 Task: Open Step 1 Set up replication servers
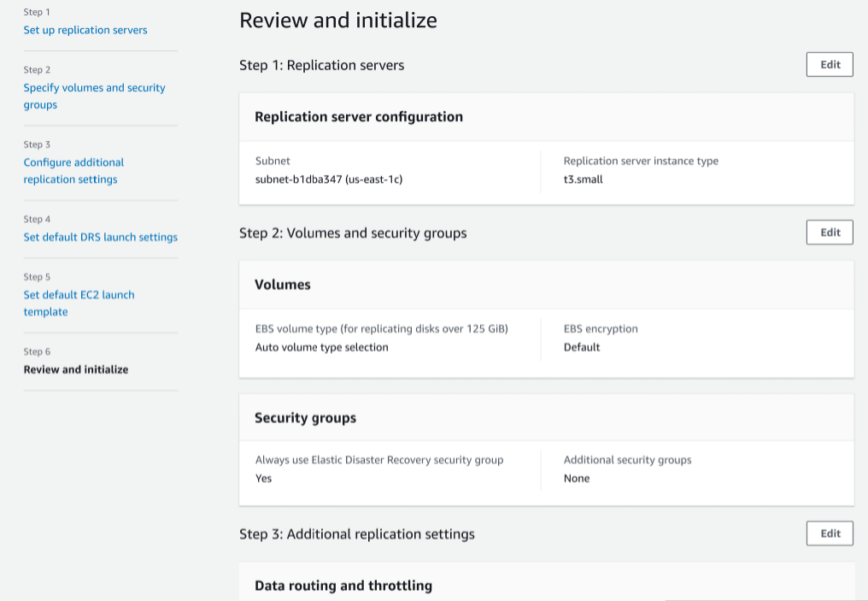[x=85, y=30]
